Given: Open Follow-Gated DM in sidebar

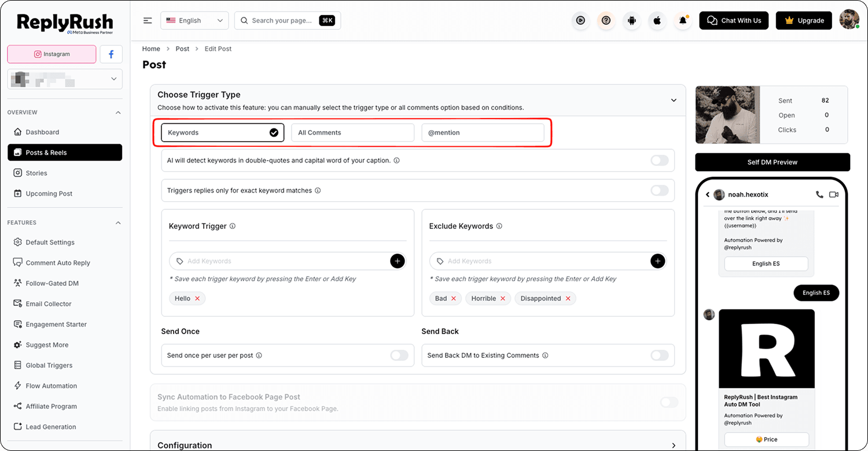Looking at the screenshot, I should coord(52,283).
